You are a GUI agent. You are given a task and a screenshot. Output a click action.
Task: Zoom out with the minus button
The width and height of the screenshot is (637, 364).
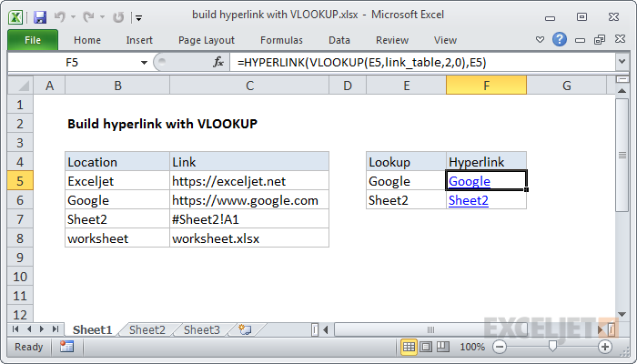pos(500,347)
